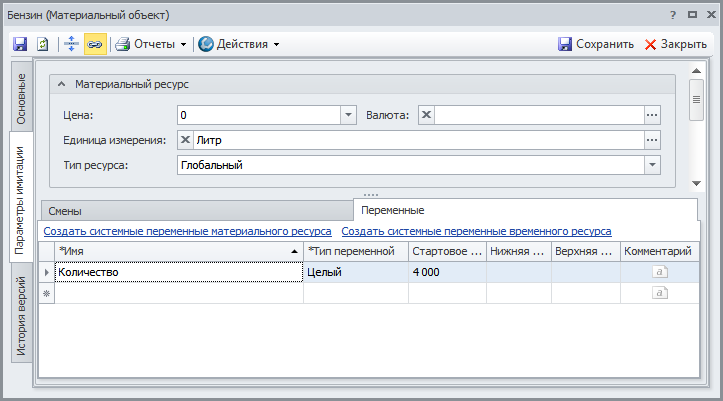Click the save floppy icon in left toolbar
The width and height of the screenshot is (723, 401).
[20, 44]
